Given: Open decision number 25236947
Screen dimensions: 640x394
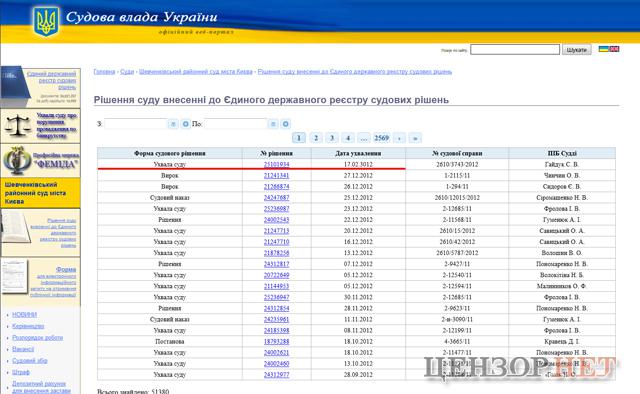Looking at the screenshot, I should click(x=276, y=297).
